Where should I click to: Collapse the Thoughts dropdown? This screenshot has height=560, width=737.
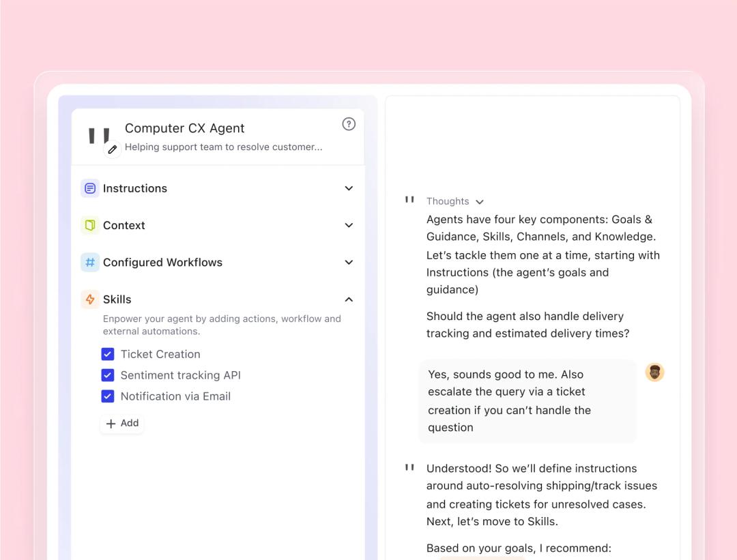point(480,201)
